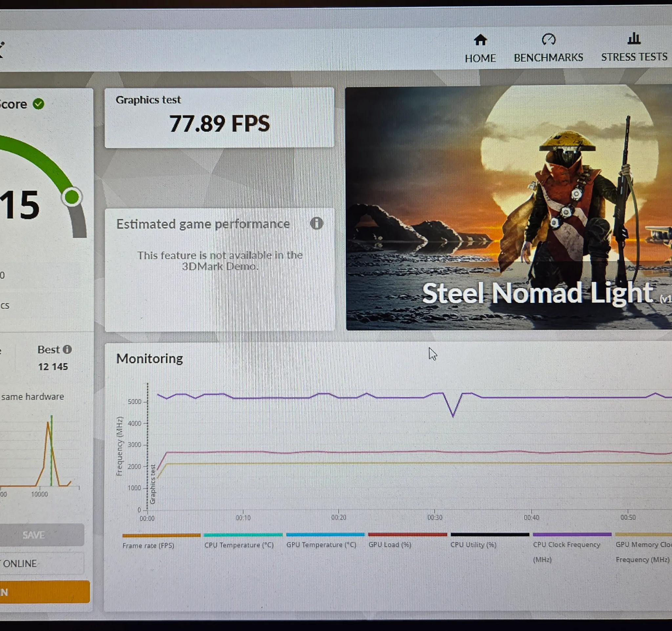Screen dimensions: 672x631
Task: Click the button ending in ONLINE
Action: point(42,563)
